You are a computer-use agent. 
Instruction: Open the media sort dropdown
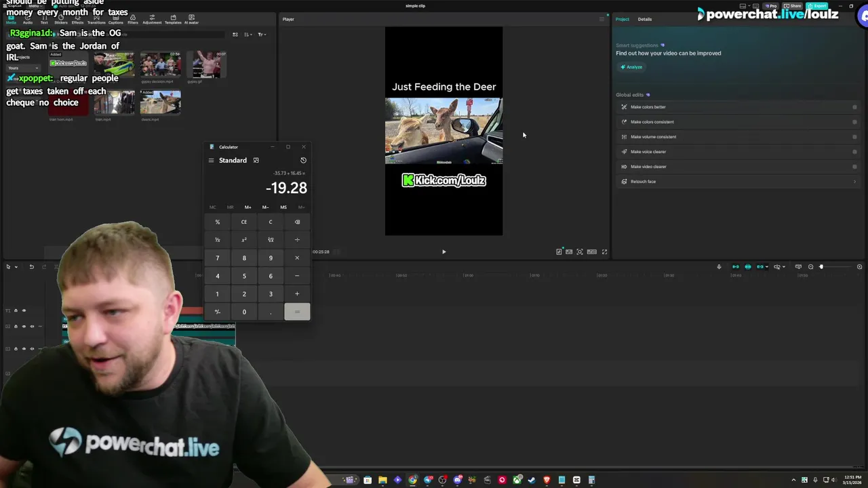point(248,35)
